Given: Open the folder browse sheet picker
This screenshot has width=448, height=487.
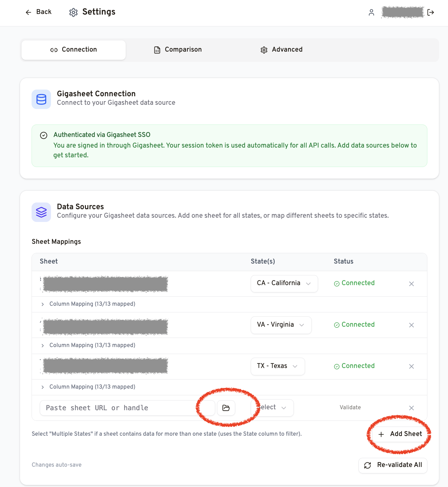Looking at the screenshot, I should tap(226, 408).
